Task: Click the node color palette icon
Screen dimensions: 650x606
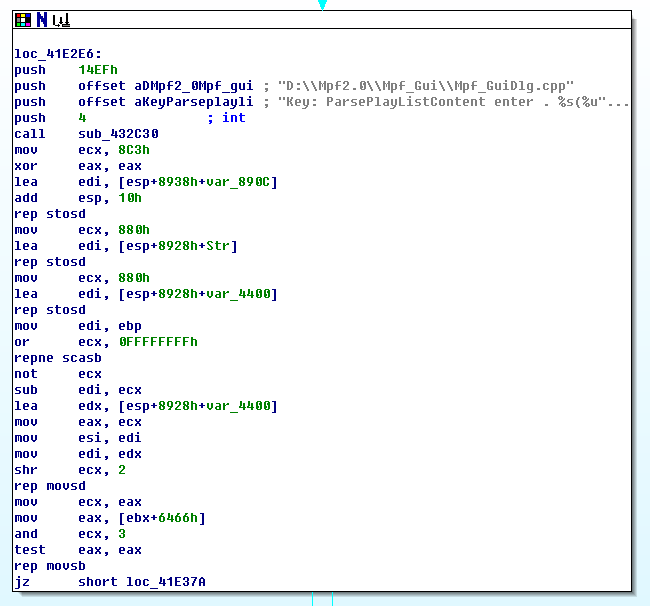Action: [23, 20]
